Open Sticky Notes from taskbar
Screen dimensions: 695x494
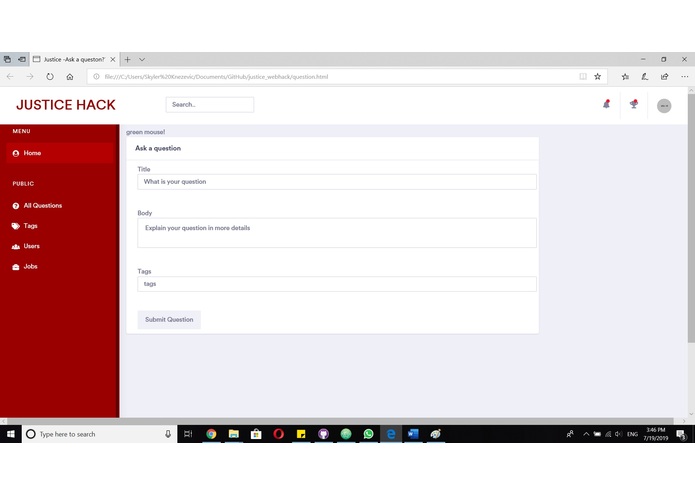301,434
